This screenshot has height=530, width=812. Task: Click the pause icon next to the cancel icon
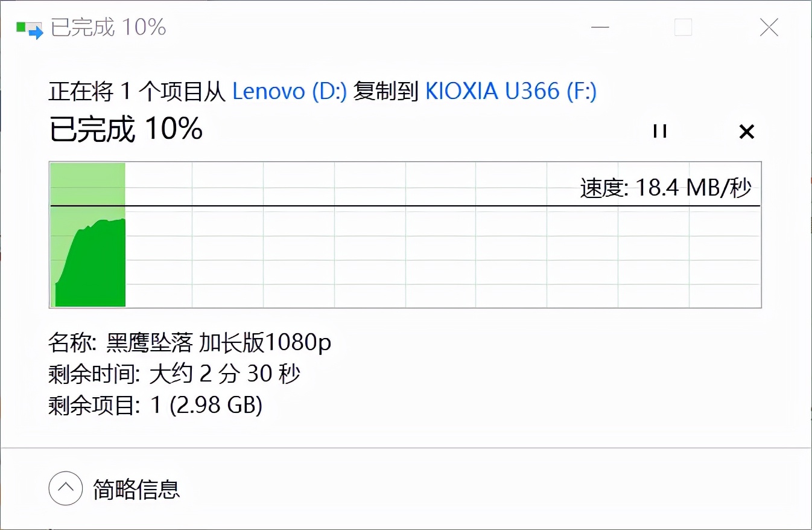(659, 132)
